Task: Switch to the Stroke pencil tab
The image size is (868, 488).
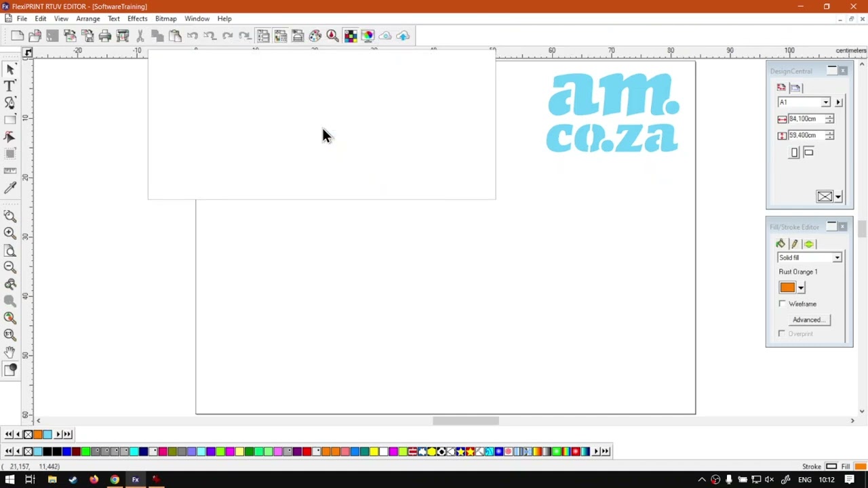Action: [795, 244]
